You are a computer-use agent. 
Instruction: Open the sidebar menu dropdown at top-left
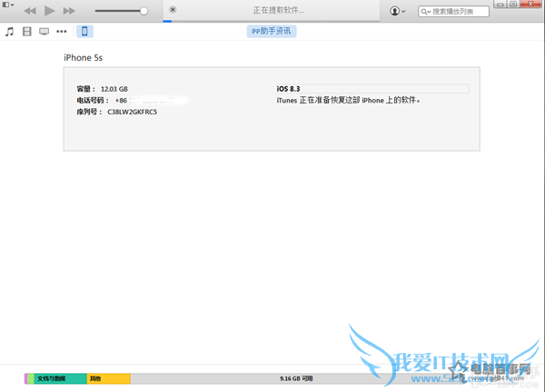[8, 5]
